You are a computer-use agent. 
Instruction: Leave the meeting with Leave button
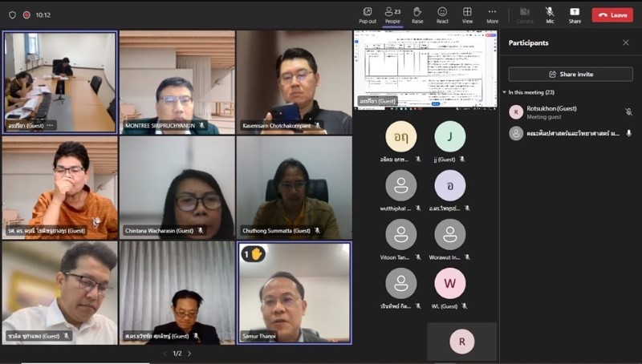point(612,15)
